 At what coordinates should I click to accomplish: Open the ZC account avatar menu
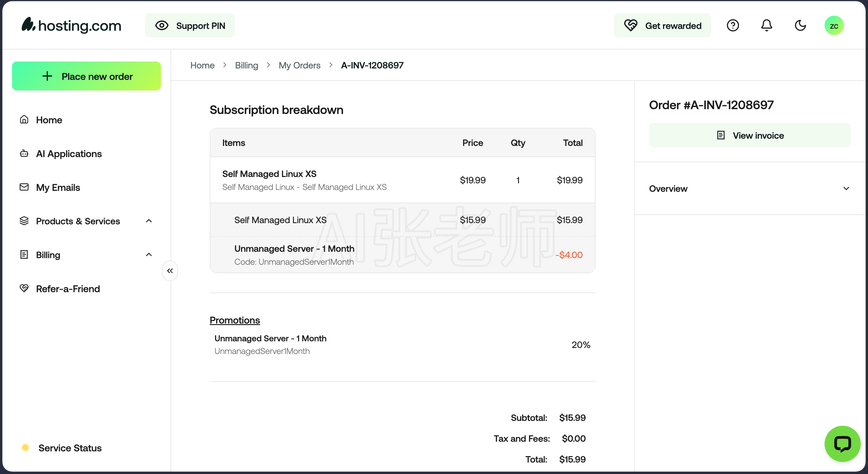(834, 25)
